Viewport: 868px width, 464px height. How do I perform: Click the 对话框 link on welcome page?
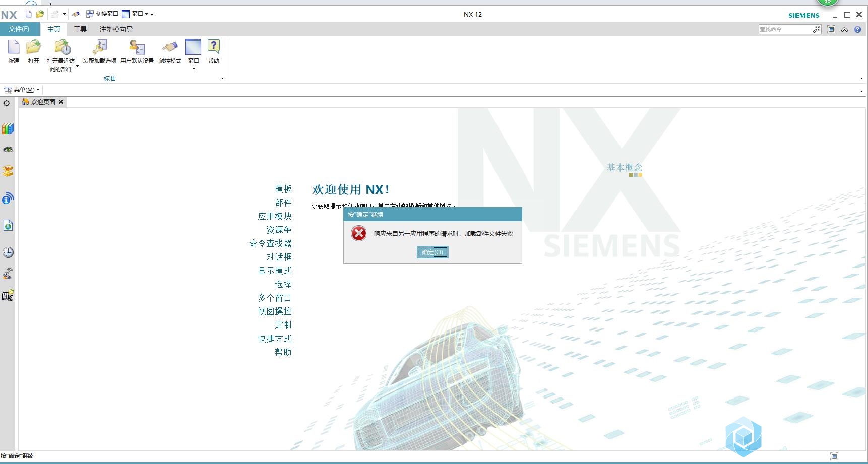(279, 257)
